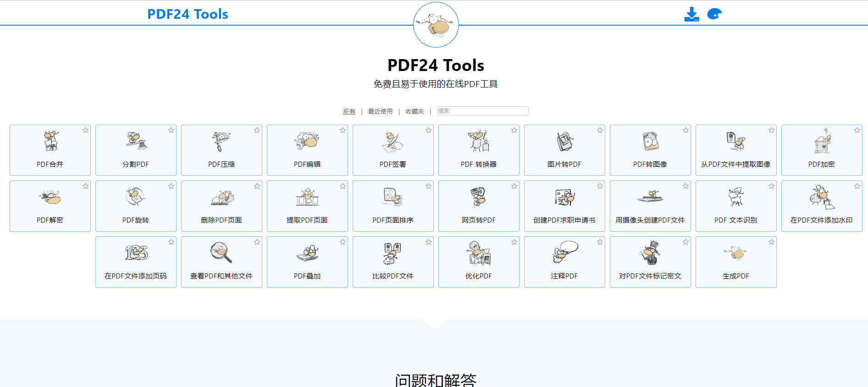Open 用摄像头创建PDF文件 tool tile

pyautogui.click(x=650, y=206)
